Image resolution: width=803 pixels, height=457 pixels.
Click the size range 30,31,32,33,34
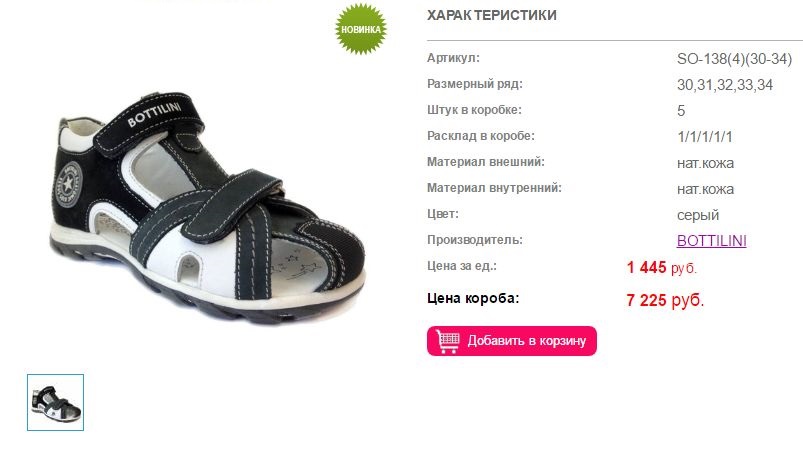[725, 85]
